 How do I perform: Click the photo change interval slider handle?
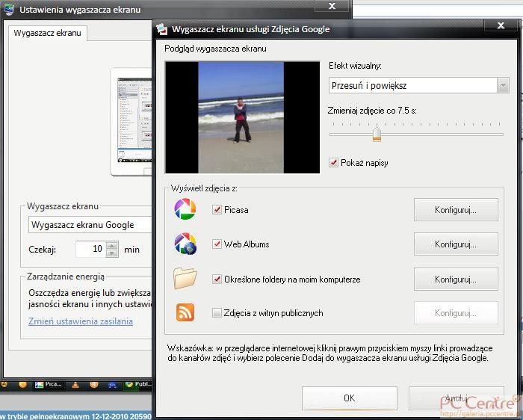pyautogui.click(x=377, y=134)
